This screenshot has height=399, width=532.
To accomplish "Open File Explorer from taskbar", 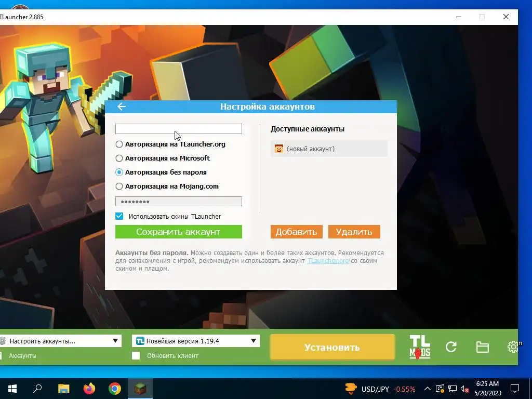I will click(x=63, y=389).
